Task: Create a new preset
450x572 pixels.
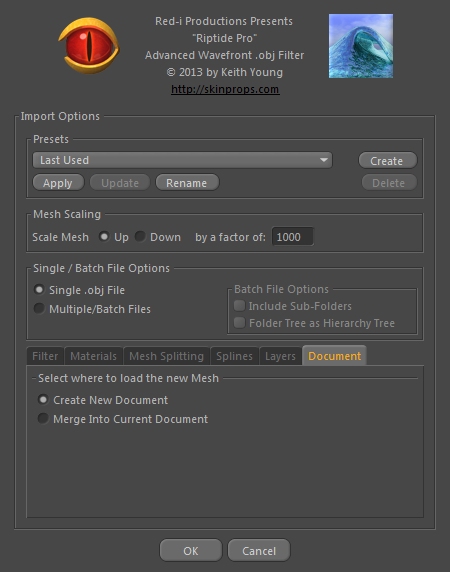Action: point(387,161)
